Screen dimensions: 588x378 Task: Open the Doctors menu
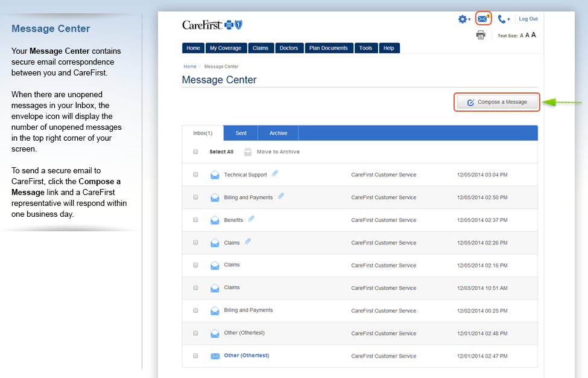[x=289, y=48]
